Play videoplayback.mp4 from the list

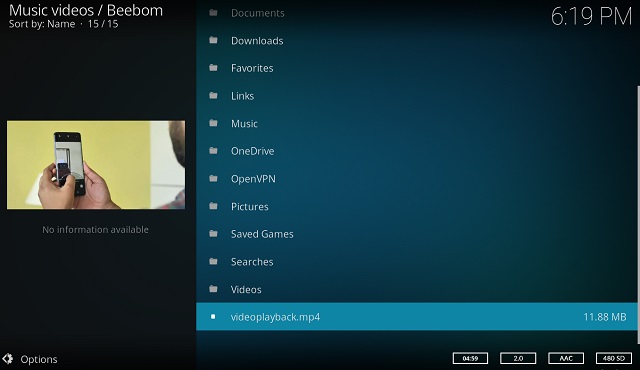[x=417, y=317]
